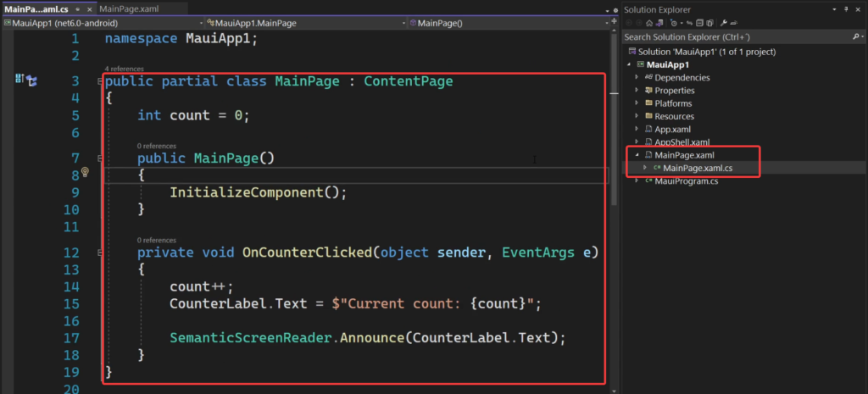This screenshot has height=394, width=868.
Task: Keep MainPage.xaml.cs tab open with pin icon
Action: [78, 9]
